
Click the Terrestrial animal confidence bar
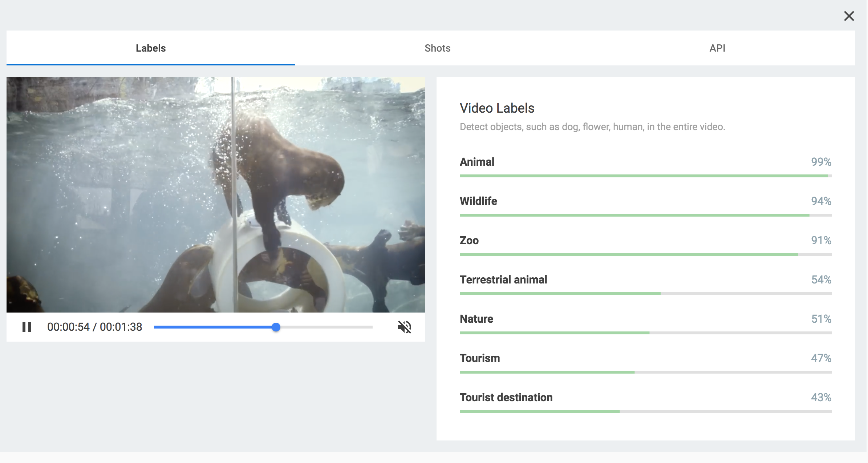pyautogui.click(x=645, y=294)
